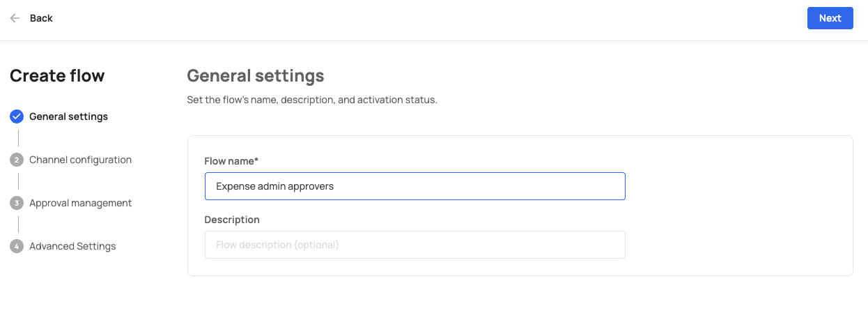Click the Description field label
Image resolution: width=868 pixels, height=311 pixels.
[232, 220]
